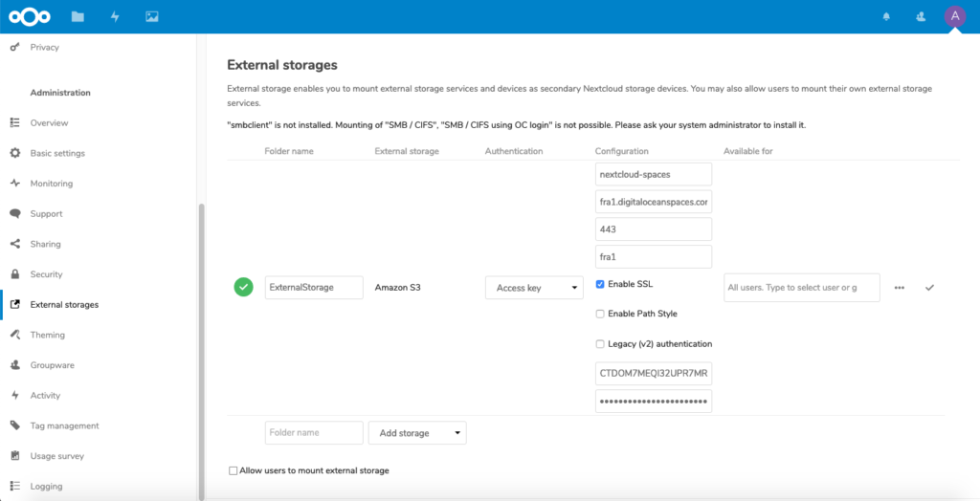Screen dimensions: 980x501
Task: Click the Theming brush icon
Action: click(x=15, y=335)
